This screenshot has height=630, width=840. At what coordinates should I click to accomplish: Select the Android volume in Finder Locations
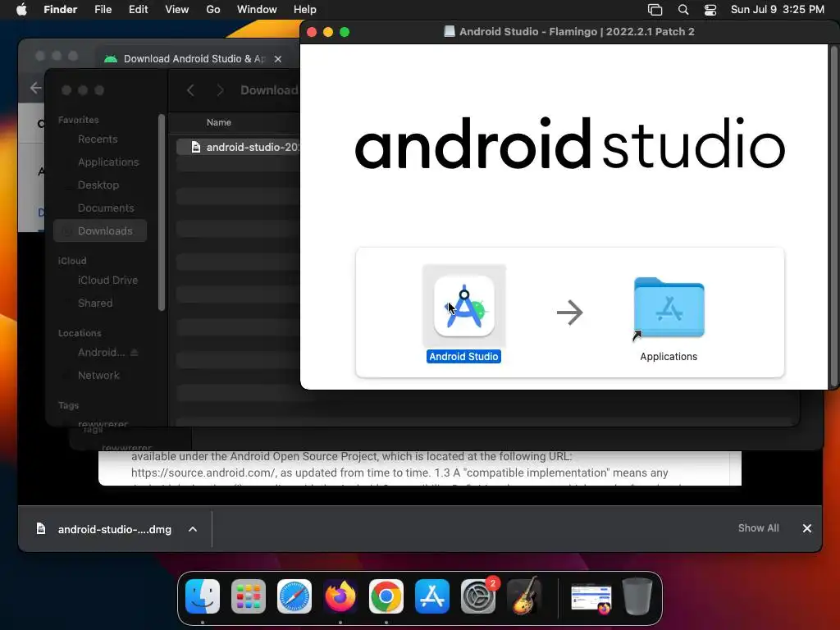(101, 353)
